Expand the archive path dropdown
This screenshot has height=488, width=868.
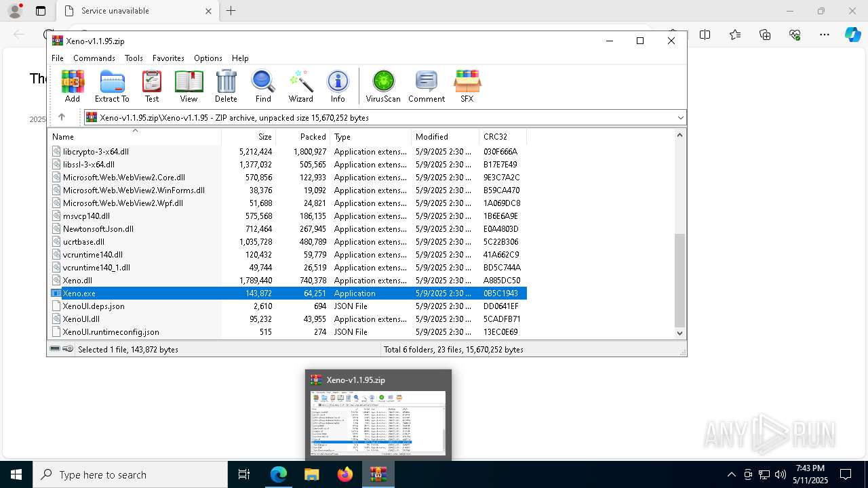coord(680,118)
